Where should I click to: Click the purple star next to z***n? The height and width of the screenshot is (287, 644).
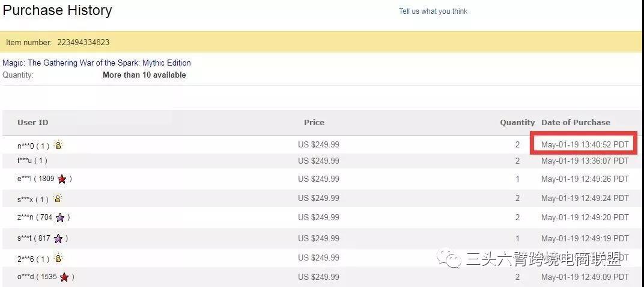[x=60, y=217]
